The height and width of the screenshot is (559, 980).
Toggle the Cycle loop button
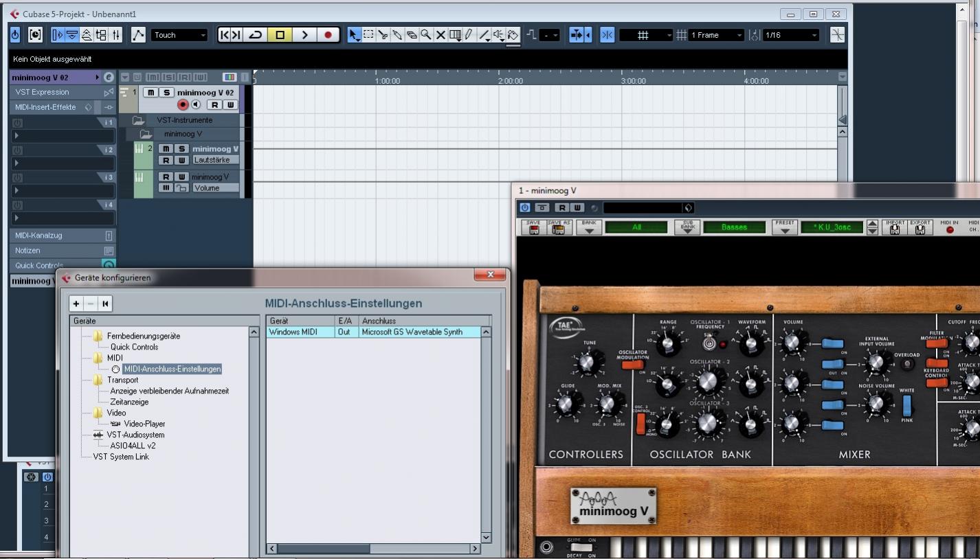255,35
